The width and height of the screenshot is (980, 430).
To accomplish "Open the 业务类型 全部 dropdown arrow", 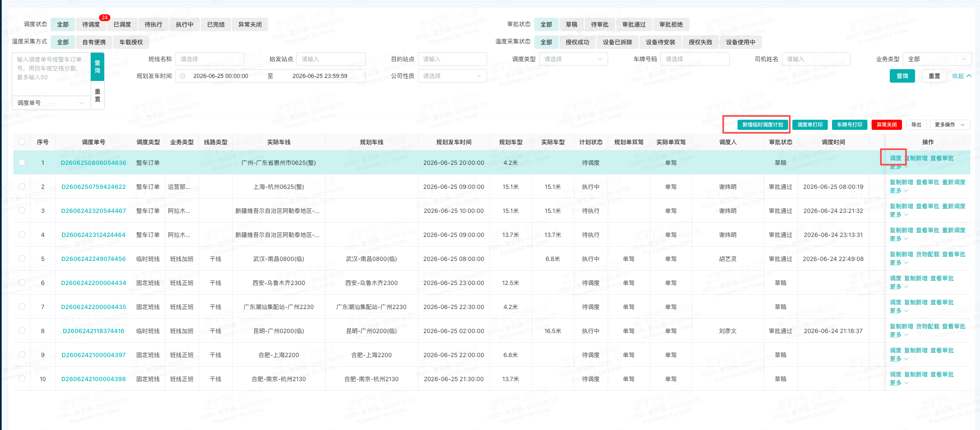I will (964, 59).
